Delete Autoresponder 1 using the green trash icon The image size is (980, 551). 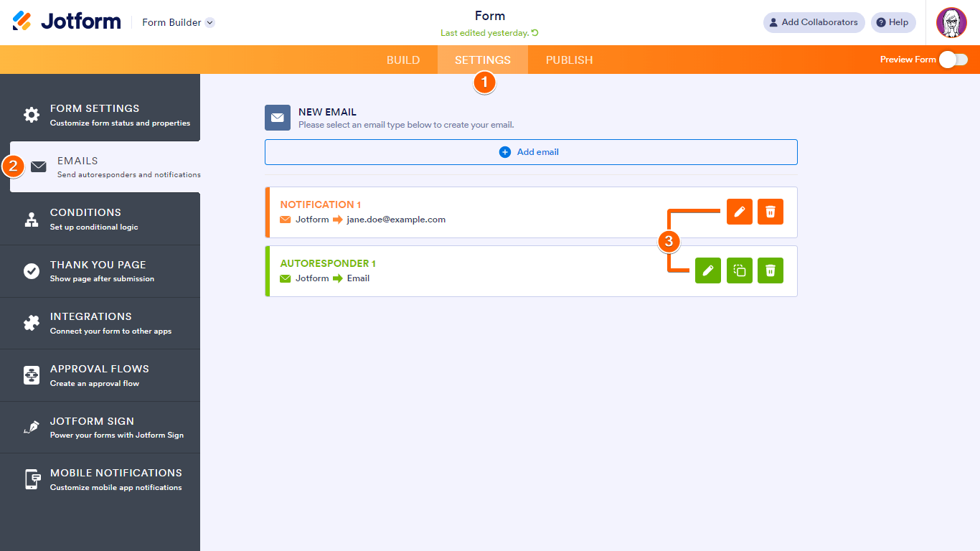click(771, 270)
